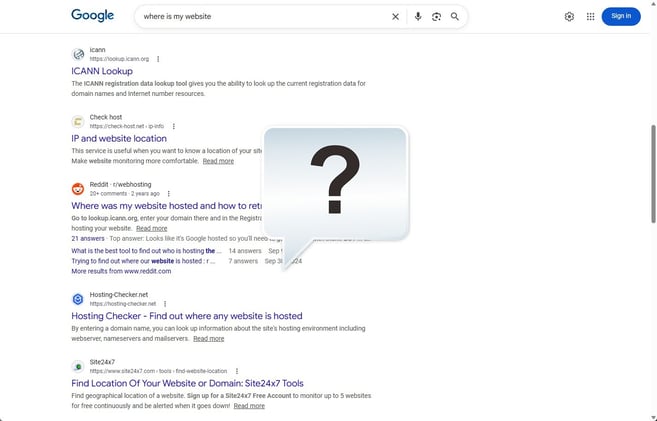Open three-dot menu for Reddit result
Viewport: 657px width, 421px height.
(168, 194)
